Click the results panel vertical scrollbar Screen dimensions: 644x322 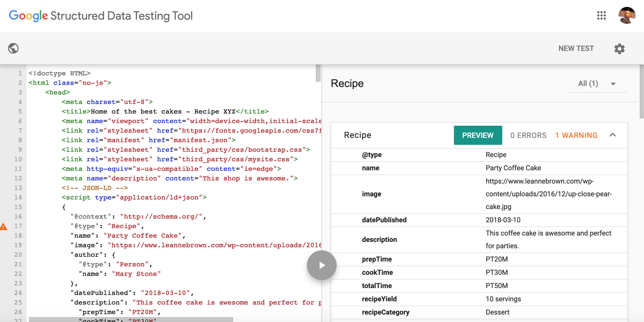(x=641, y=92)
